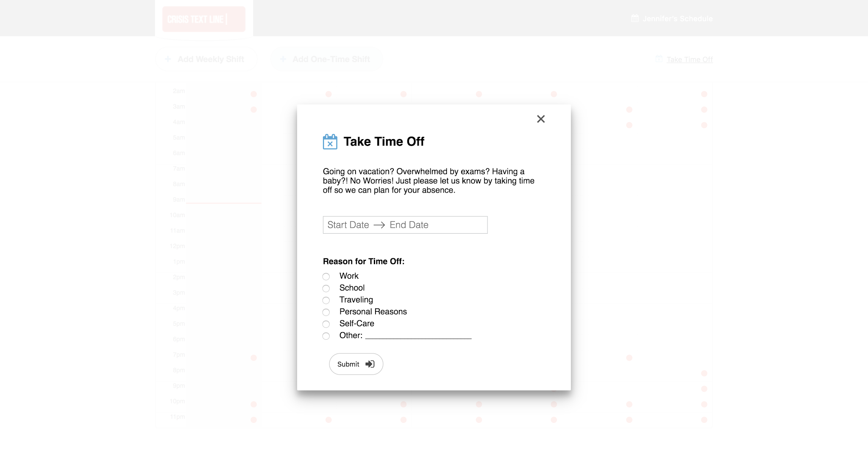This screenshot has height=470, width=868.
Task: Click the Crisis Text Line logo
Action: [x=204, y=19]
